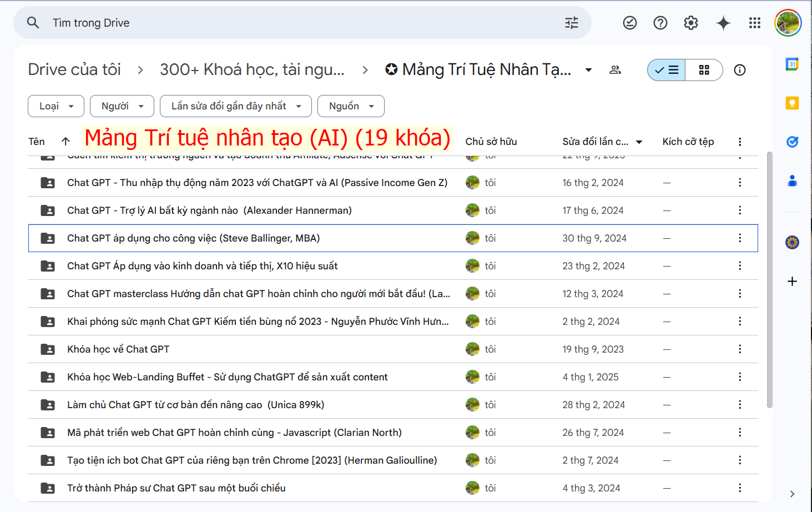
Task: Click Mảng Trí Tuệ Nhân Tạo breadcrumb title
Action: tap(486, 69)
